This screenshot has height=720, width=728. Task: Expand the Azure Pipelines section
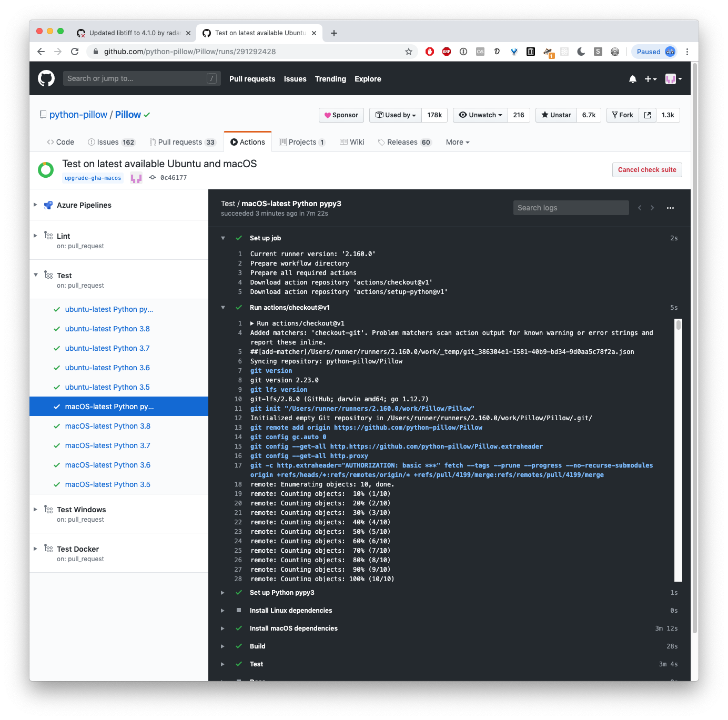[x=35, y=205]
